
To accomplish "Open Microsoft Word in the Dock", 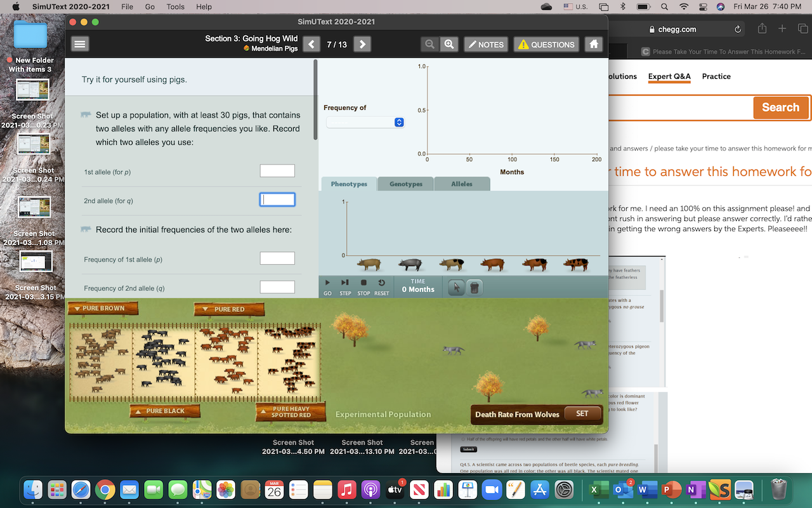I will 648,490.
